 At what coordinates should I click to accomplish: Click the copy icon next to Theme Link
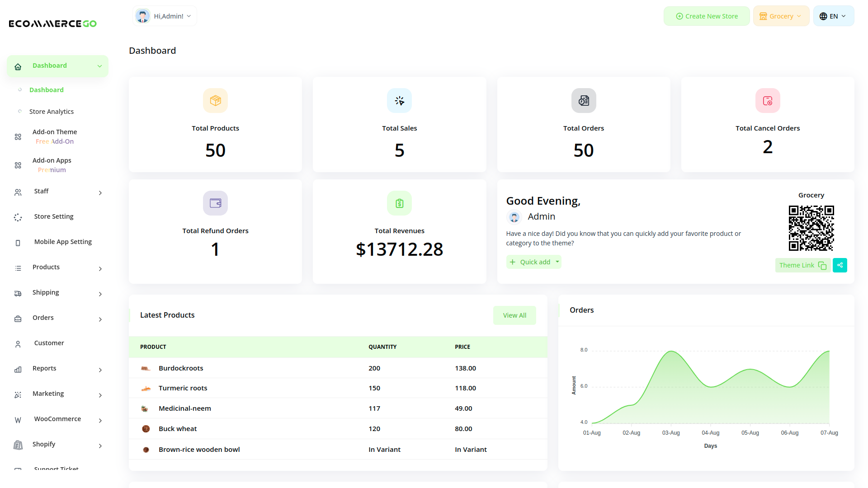coord(821,266)
